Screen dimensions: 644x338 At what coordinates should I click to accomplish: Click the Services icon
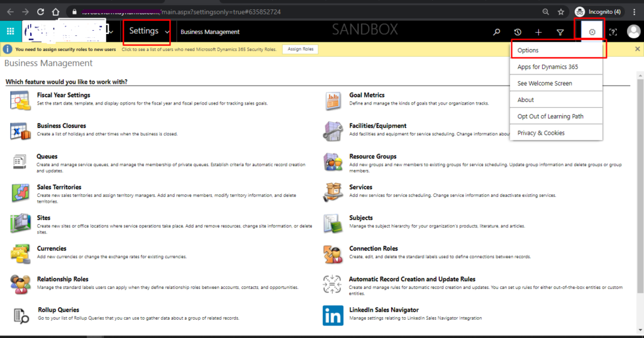pos(333,193)
